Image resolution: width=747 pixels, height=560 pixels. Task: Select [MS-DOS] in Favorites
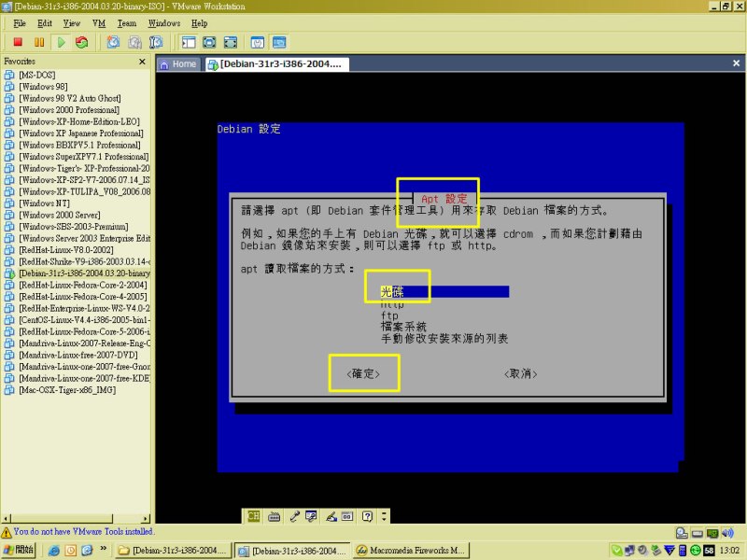pos(37,75)
